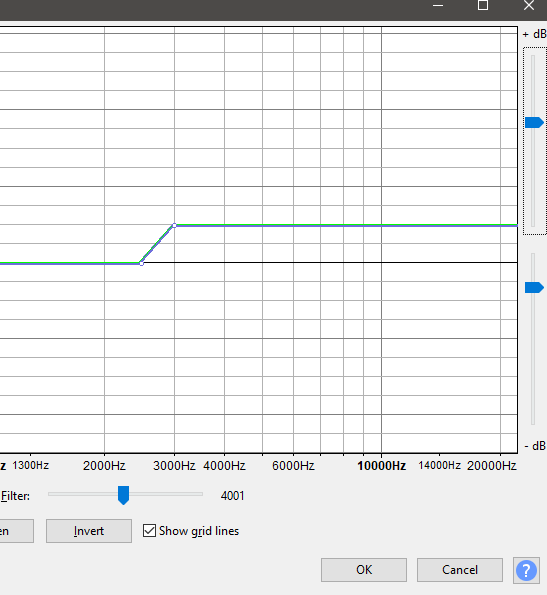
Task: Minimize the equalizer dialog window
Action: [x=438, y=6]
